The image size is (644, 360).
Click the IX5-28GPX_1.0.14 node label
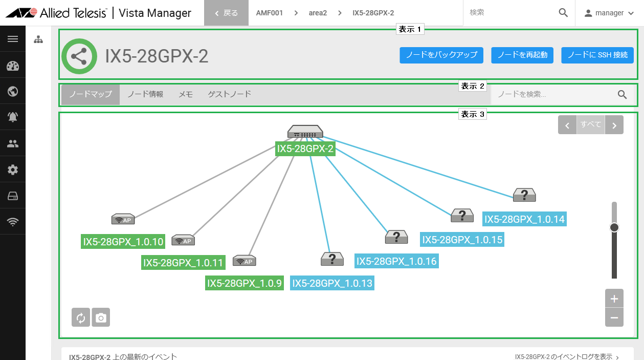pyautogui.click(x=524, y=219)
